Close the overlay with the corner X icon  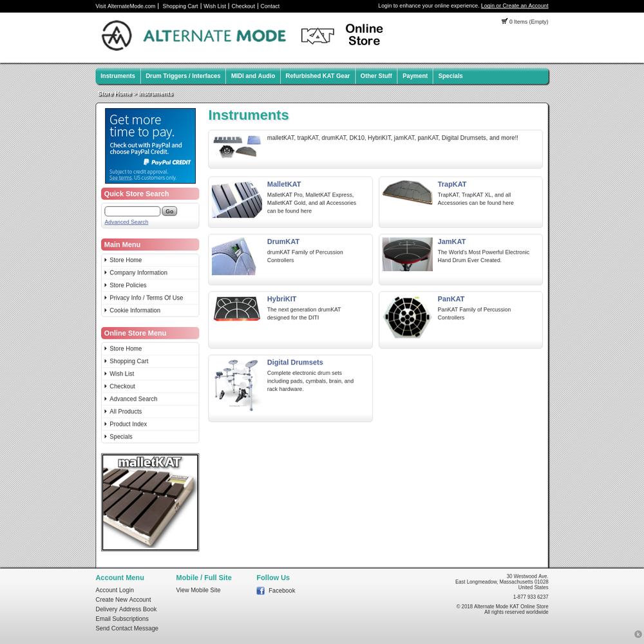click(638, 634)
